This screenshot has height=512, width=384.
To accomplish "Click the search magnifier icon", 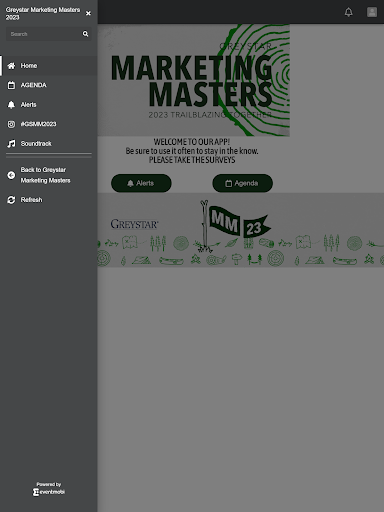I will point(86,34).
